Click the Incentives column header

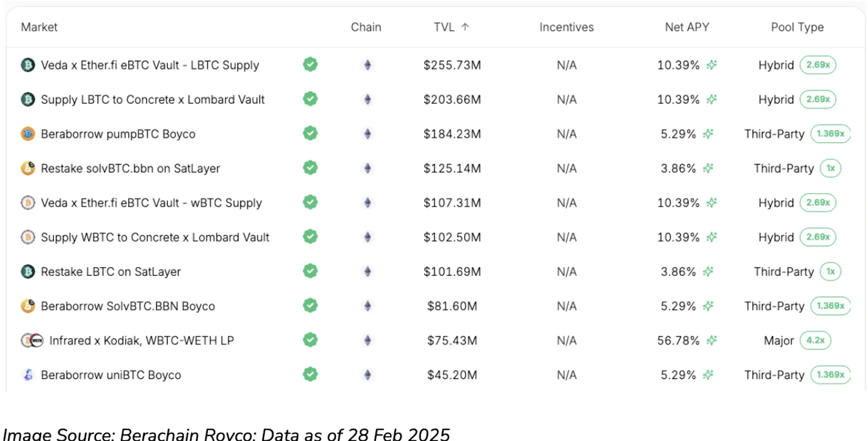click(x=566, y=27)
